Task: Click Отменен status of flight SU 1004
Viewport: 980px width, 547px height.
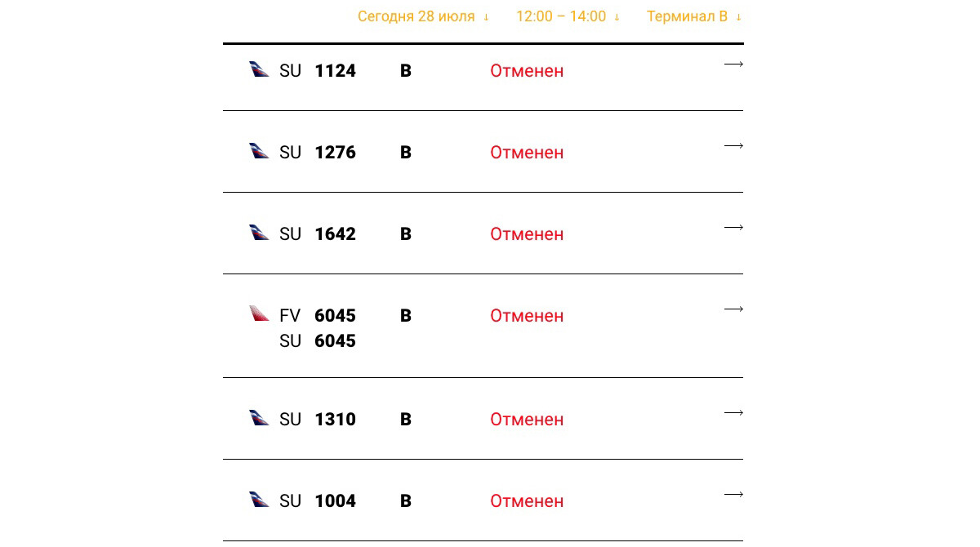Action: click(x=527, y=501)
